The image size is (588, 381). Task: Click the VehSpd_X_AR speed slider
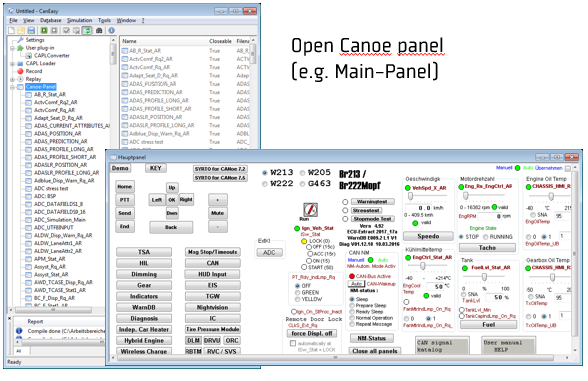pyautogui.click(x=428, y=196)
